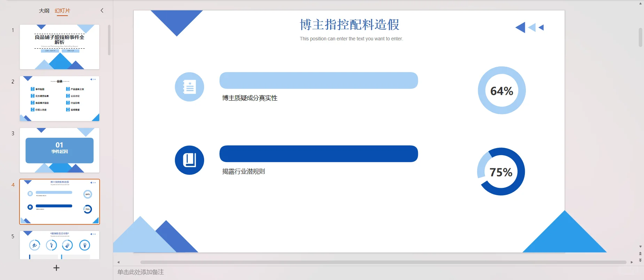Viewport: 644px width, 280px height.
Task: Click 单击此处添加备注 notes field
Action: (x=140, y=272)
